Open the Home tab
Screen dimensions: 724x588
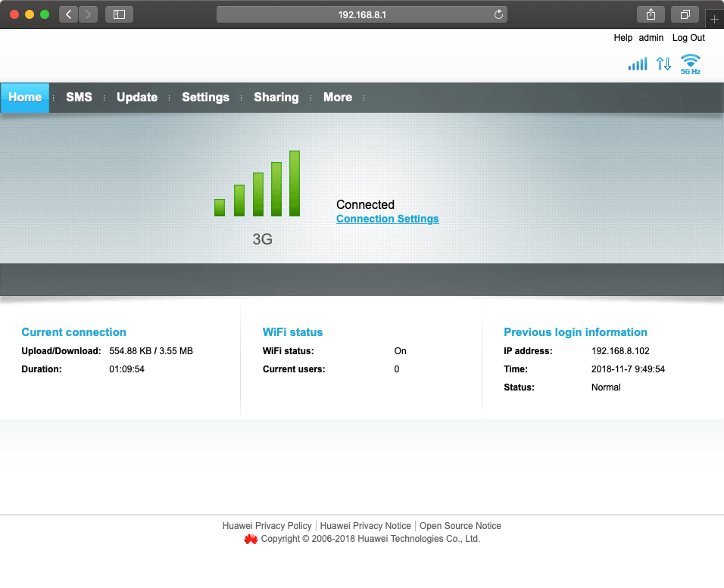tap(25, 98)
